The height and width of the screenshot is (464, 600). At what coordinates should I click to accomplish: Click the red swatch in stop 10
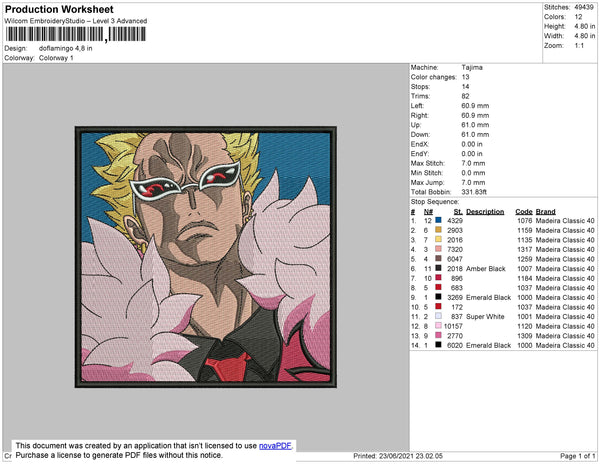(x=438, y=306)
